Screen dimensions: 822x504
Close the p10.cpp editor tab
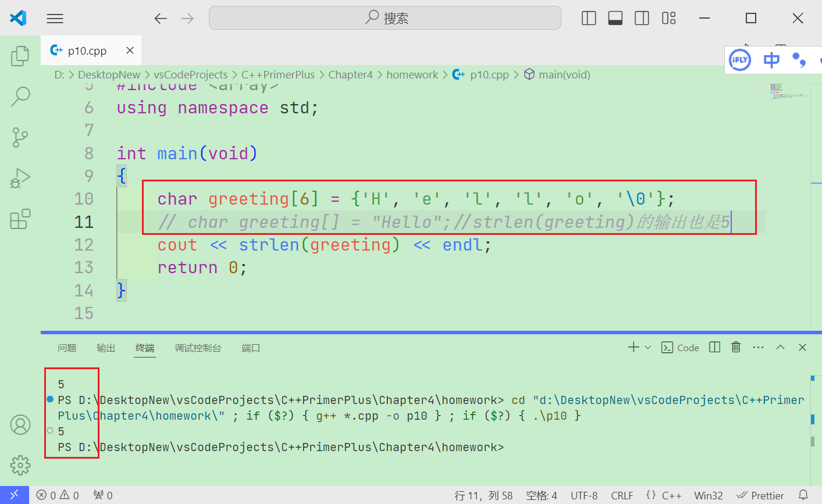pos(130,51)
